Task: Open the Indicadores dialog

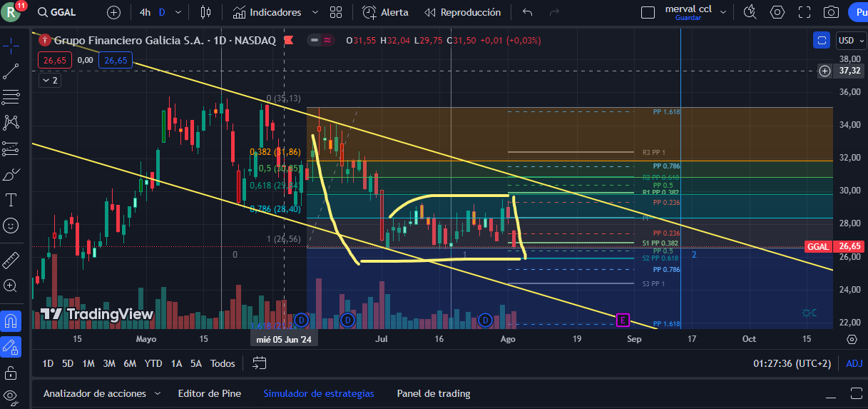Action: [267, 12]
